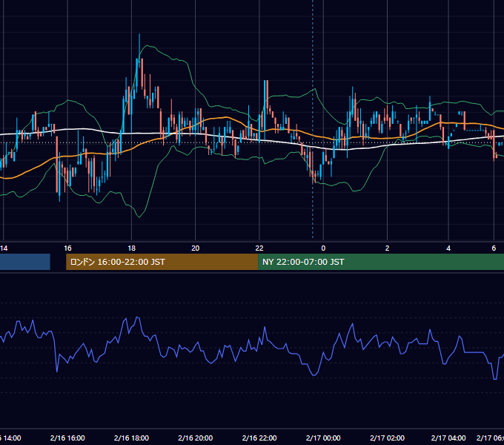Click hour label 16 on price chart axis
Screen dimensions: 504x445
tap(67, 248)
